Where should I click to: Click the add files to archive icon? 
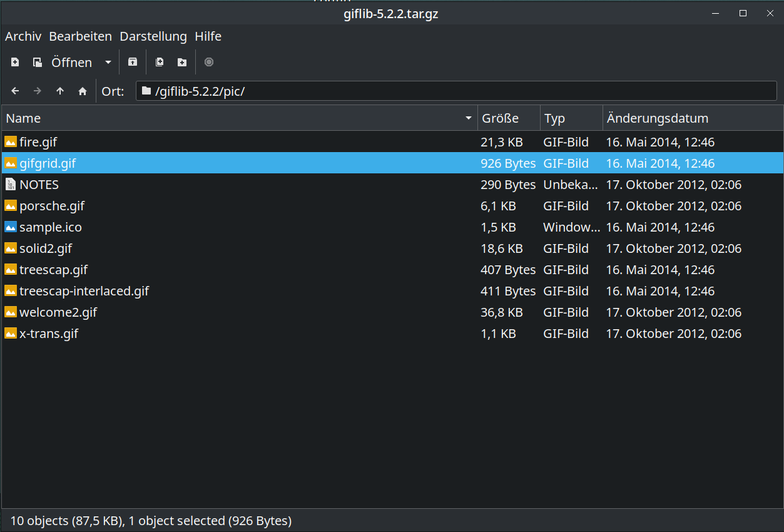pos(160,62)
